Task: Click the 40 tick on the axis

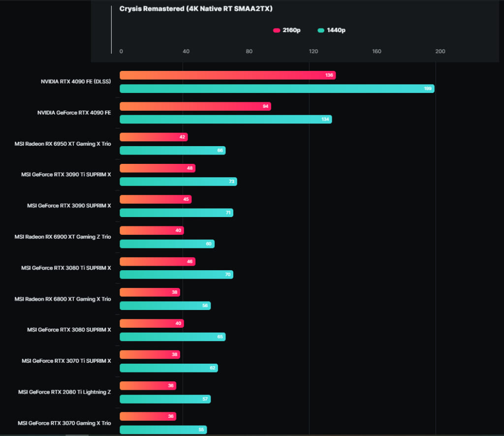Action: tap(186, 51)
